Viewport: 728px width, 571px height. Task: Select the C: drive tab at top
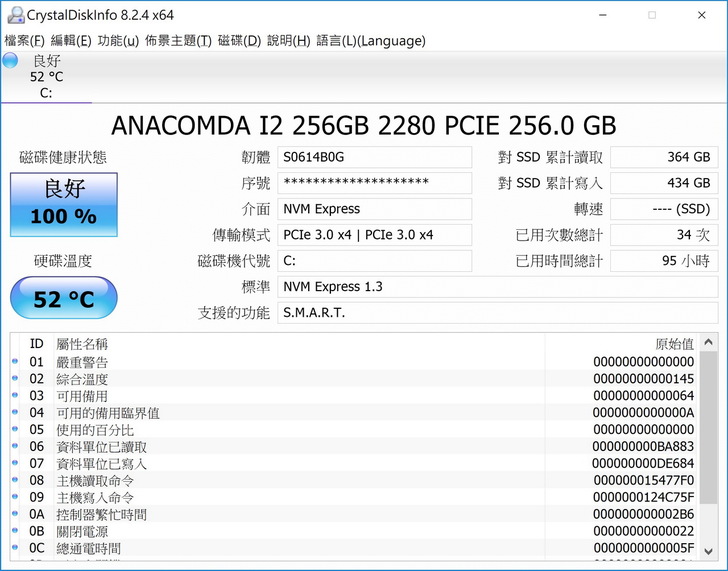tap(46, 77)
